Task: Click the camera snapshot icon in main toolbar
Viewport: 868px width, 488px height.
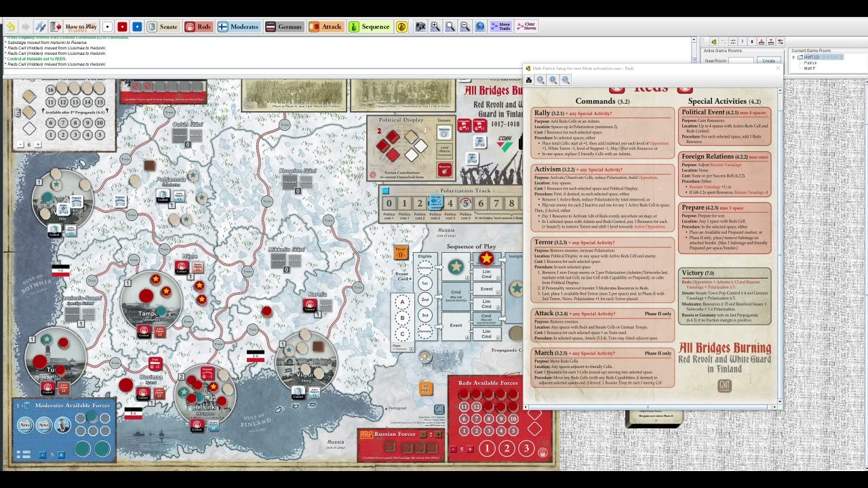Action: (x=420, y=26)
